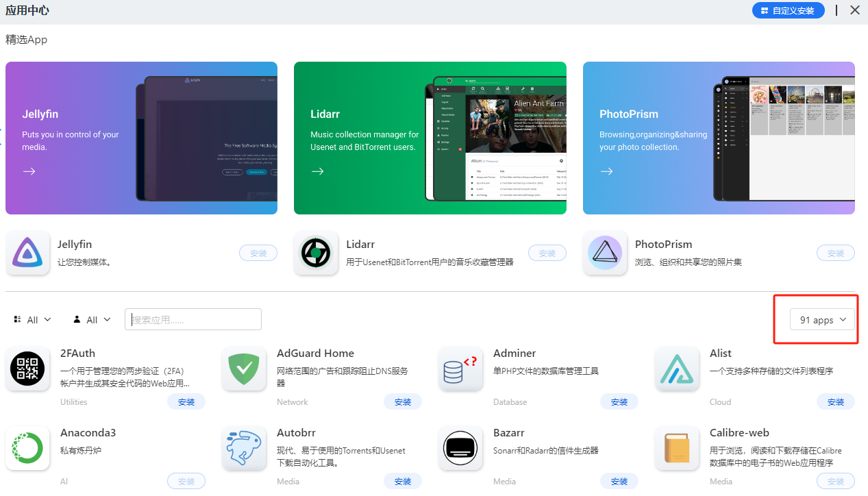Open the Jellyfin featured banner
The height and width of the screenshot is (496, 868).
click(141, 138)
